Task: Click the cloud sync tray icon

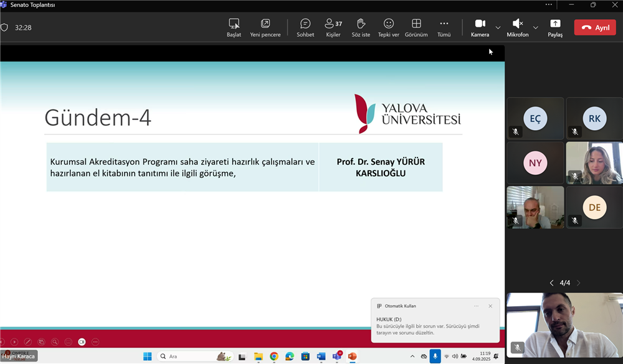Action: pos(424,357)
